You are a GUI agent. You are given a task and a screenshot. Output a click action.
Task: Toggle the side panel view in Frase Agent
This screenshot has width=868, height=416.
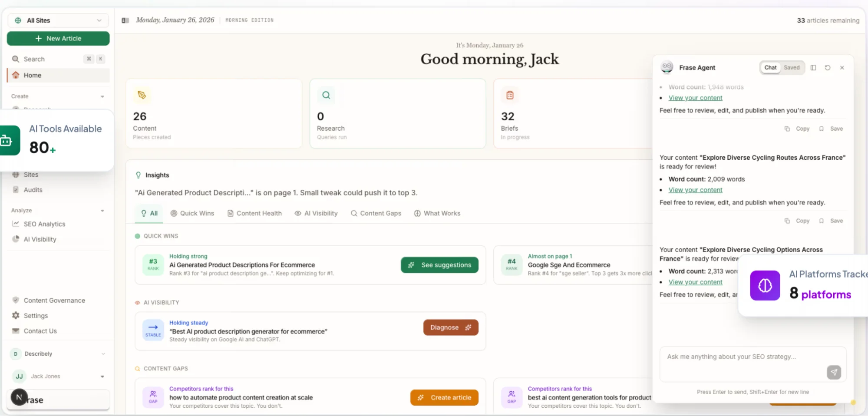(814, 67)
